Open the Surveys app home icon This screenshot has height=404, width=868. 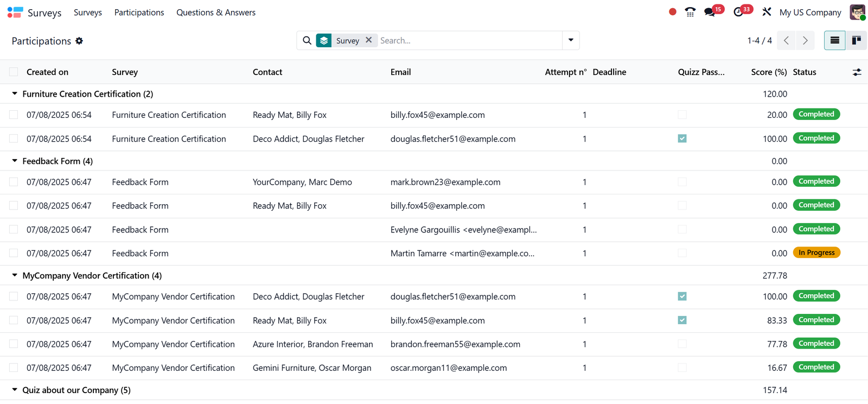pyautogui.click(x=15, y=12)
